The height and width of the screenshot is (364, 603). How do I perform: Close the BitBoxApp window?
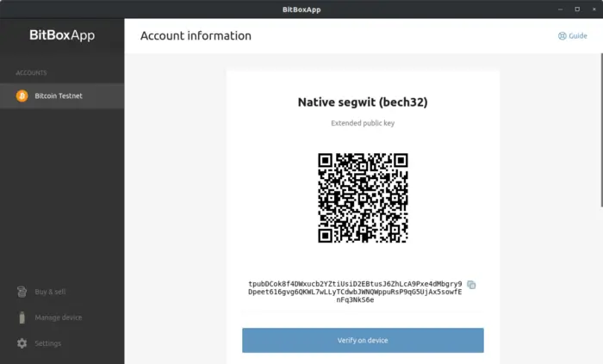[594, 9]
